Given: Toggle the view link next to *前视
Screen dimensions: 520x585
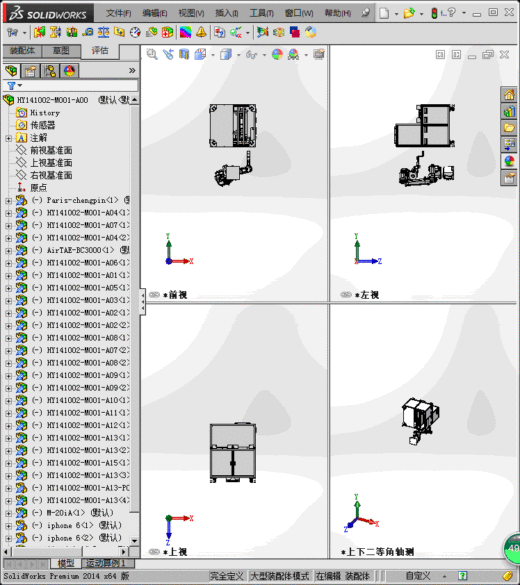Looking at the screenshot, I should 154,295.
